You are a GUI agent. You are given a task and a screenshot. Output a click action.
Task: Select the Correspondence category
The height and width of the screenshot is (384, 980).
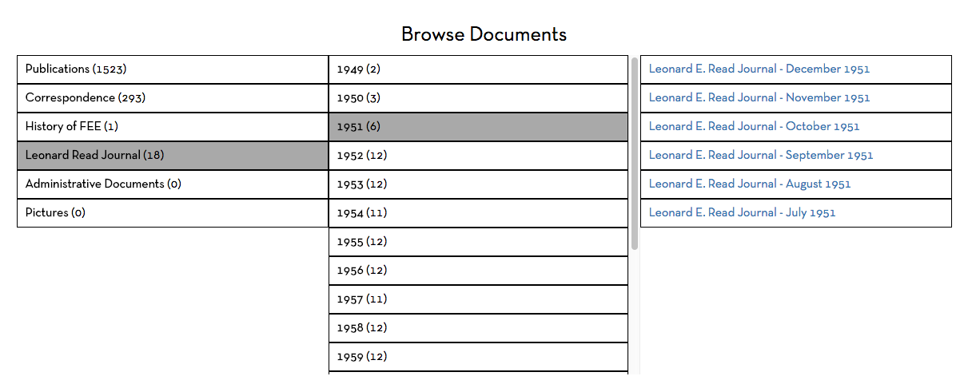[x=86, y=98]
